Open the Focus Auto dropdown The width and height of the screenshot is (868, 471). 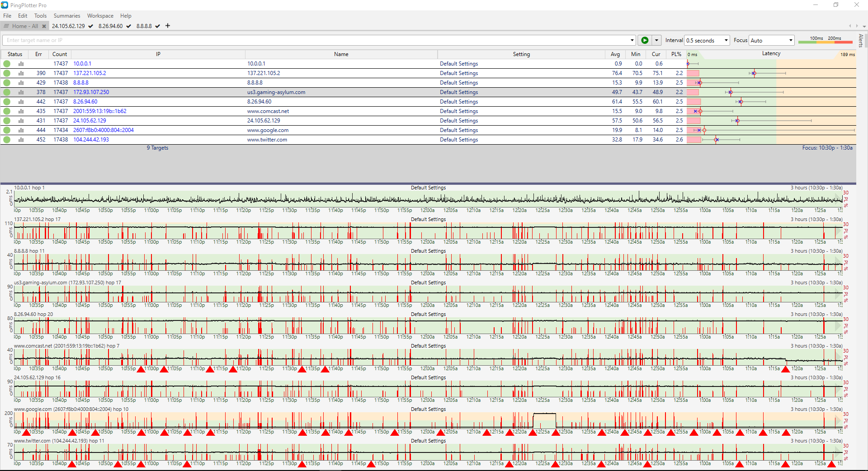[772, 40]
